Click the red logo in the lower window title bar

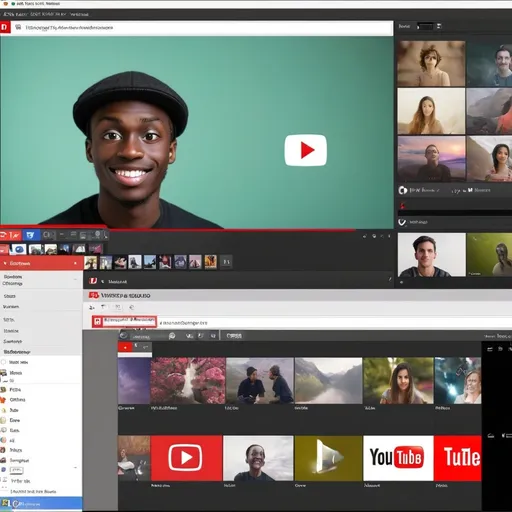tap(94, 295)
